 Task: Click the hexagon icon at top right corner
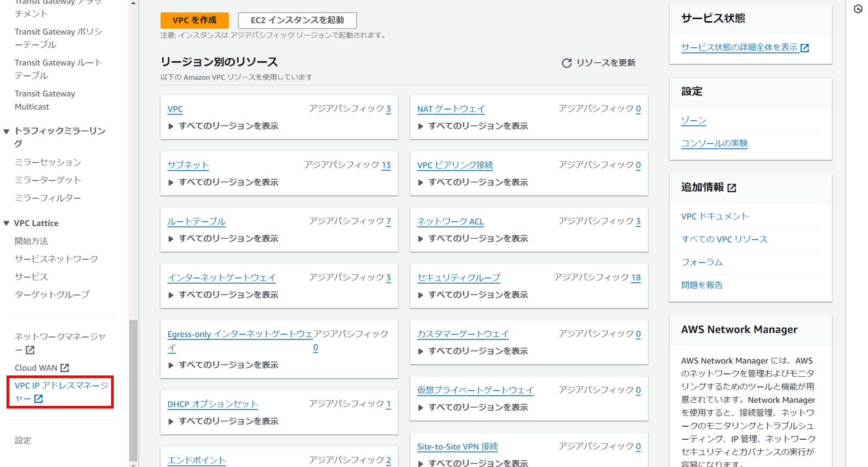tap(858, 9)
